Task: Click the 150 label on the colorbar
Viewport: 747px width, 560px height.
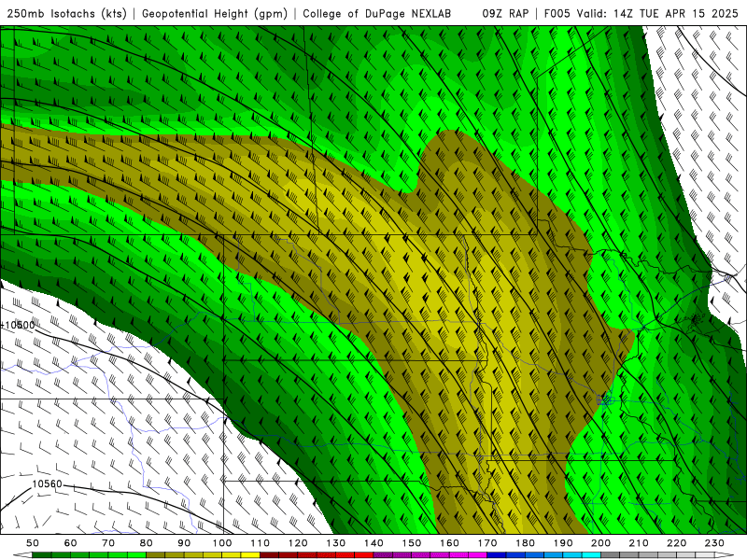Action: click(x=411, y=543)
